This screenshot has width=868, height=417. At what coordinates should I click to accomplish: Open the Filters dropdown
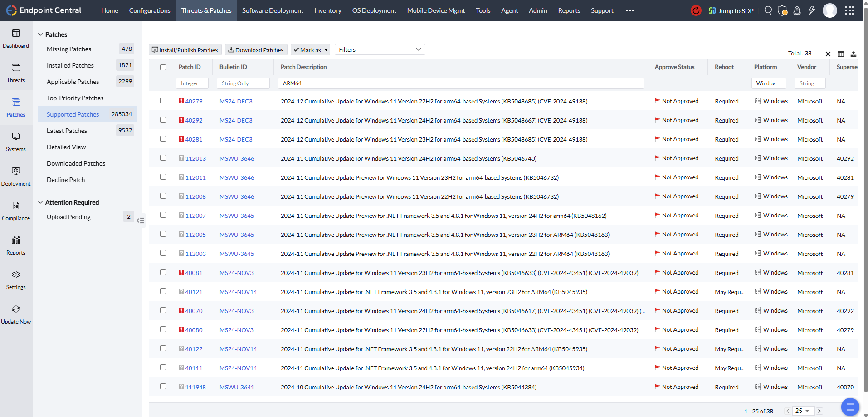click(380, 49)
